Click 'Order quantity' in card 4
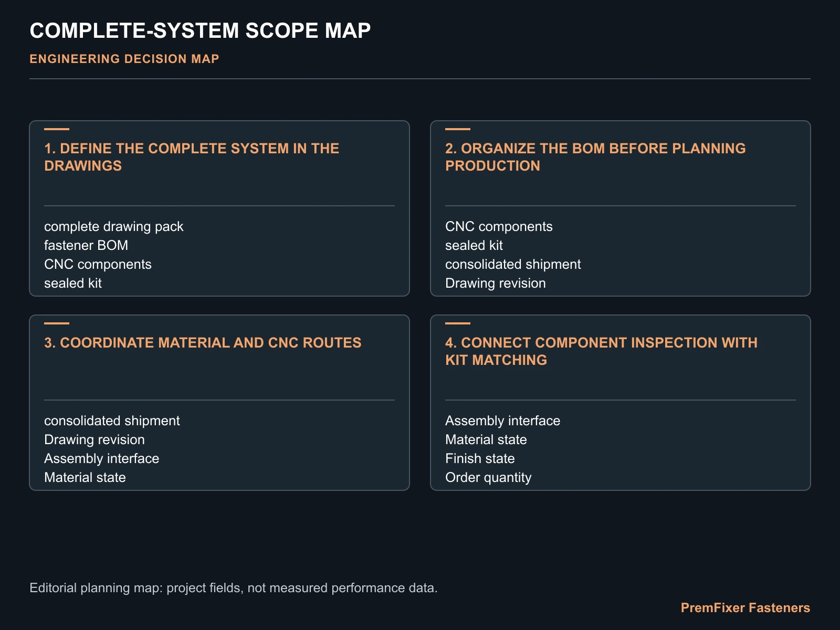This screenshot has width=840, height=630. pyautogui.click(x=488, y=477)
